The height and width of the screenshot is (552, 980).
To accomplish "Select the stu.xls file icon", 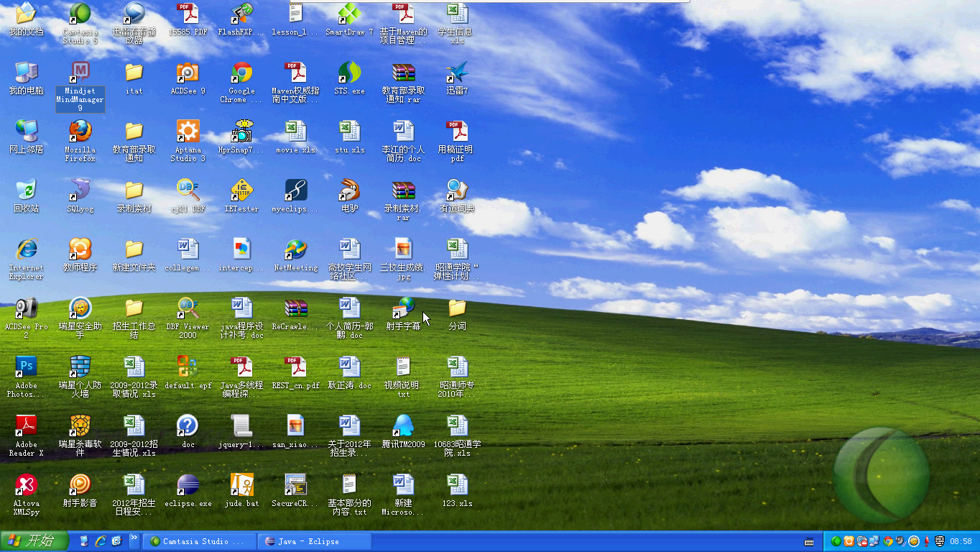I will (x=349, y=131).
